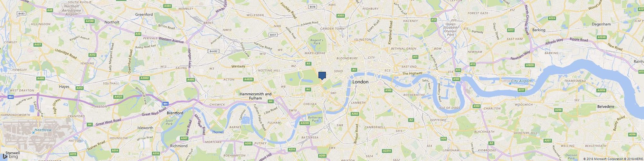
Task: Click the Hammersmith and Fulham label
Action: (x=255, y=96)
